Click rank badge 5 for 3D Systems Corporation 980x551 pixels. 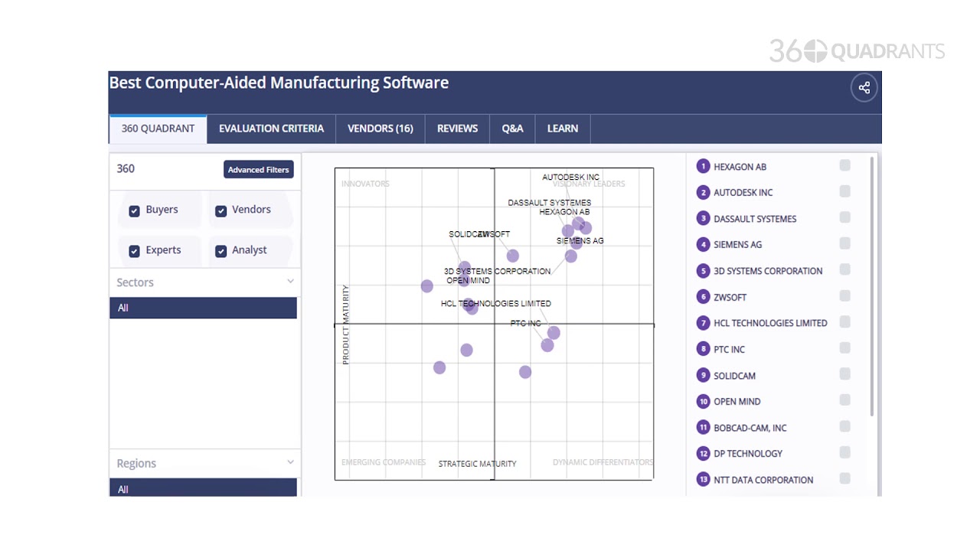[x=703, y=270]
